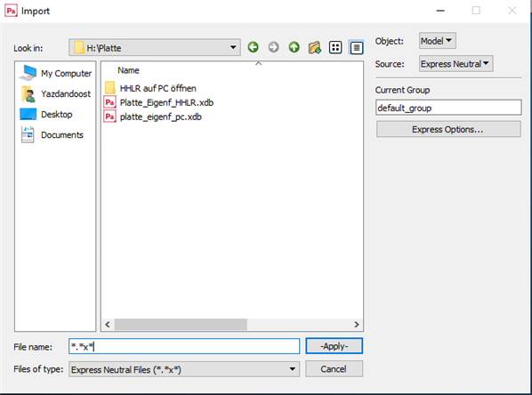This screenshot has width=532, height=395.
Task: Expand the Look in path dropdown
Action: click(233, 47)
